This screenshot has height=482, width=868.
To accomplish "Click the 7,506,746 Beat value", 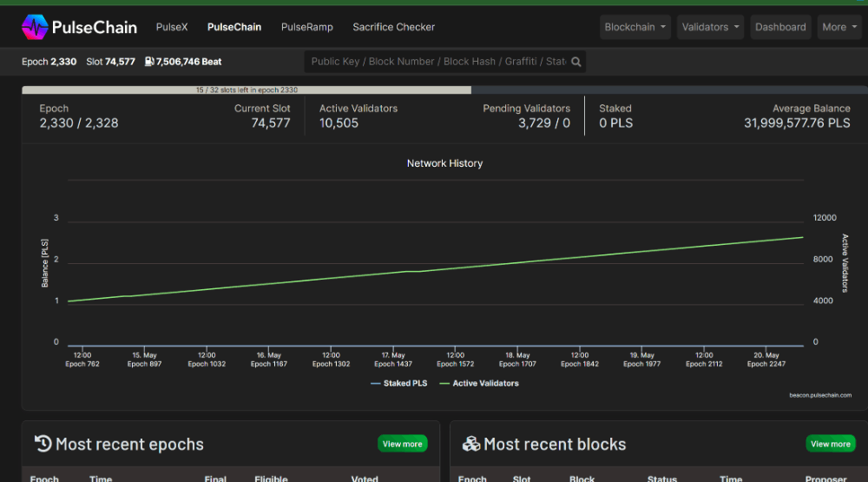I will pyautogui.click(x=188, y=62).
